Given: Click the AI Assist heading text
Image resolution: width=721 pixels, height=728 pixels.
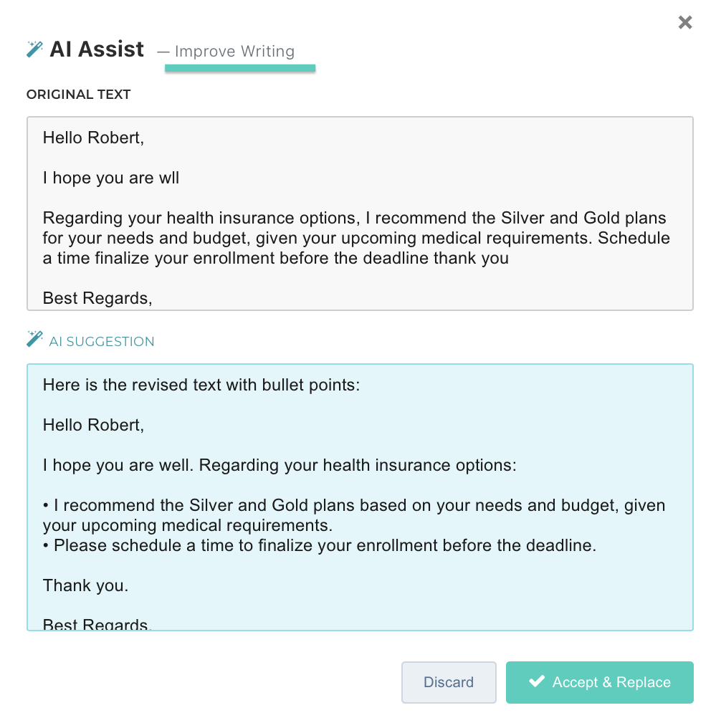Looking at the screenshot, I should coord(97,49).
